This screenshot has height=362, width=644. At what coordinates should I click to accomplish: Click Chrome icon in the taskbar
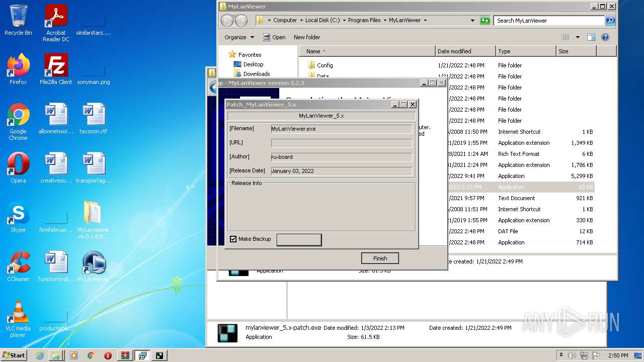click(x=91, y=355)
